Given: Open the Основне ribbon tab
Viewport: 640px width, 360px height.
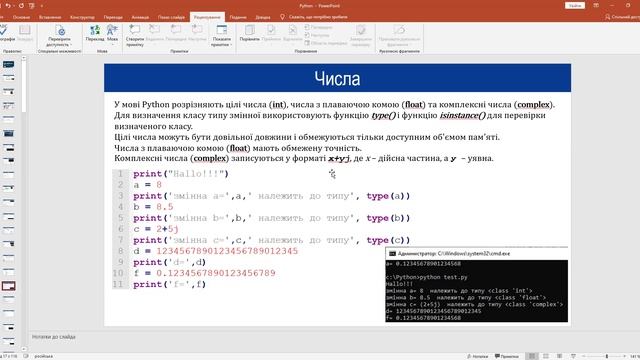Looking at the screenshot, I should 21,17.
